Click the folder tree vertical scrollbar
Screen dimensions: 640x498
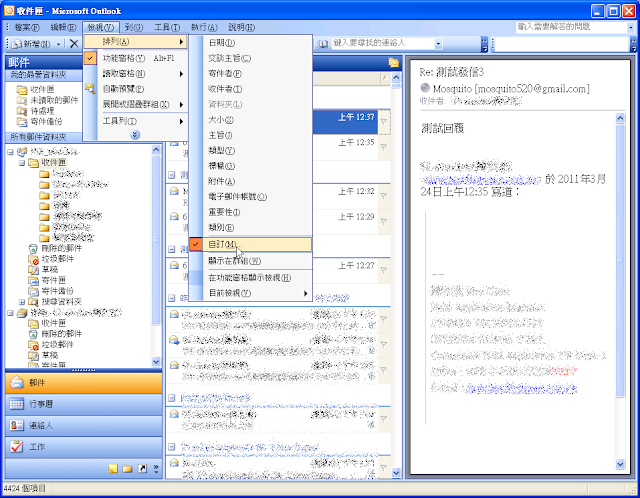tap(156, 241)
